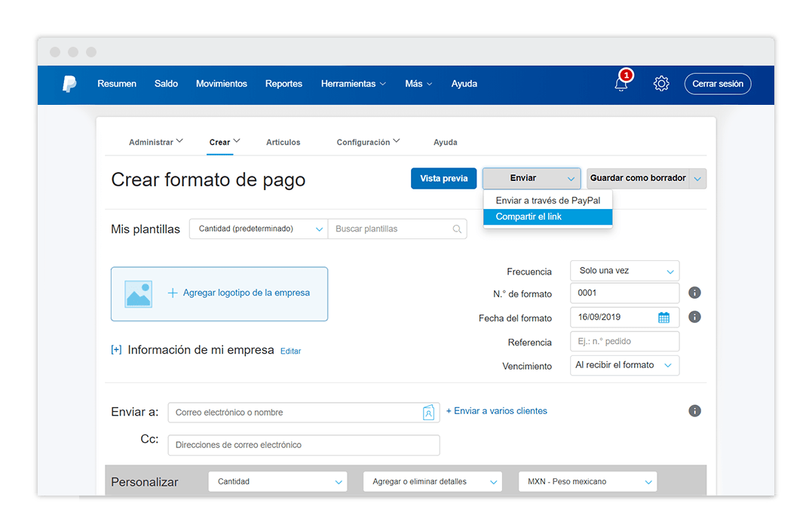Click the PayPal logo icon
The image size is (812, 528).
click(x=69, y=84)
